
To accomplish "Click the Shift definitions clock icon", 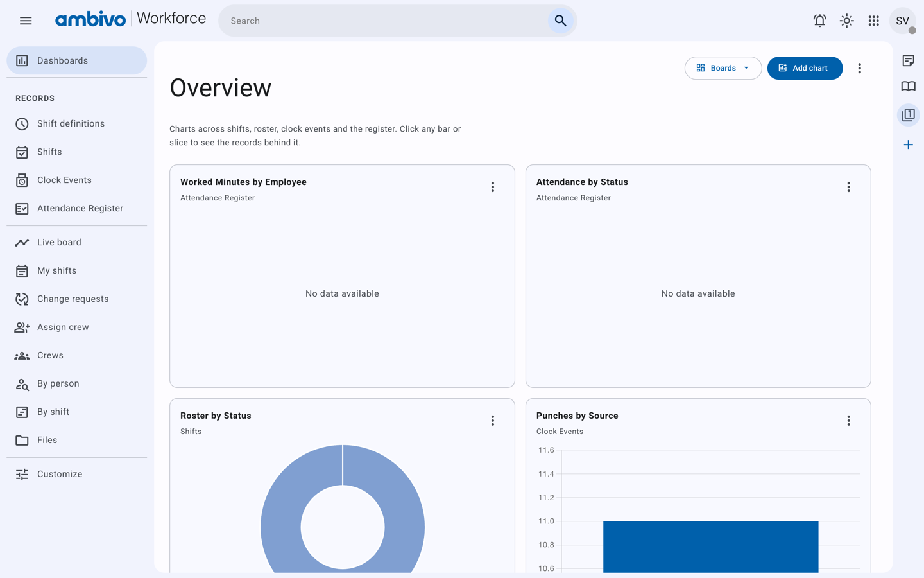I will (x=22, y=123).
